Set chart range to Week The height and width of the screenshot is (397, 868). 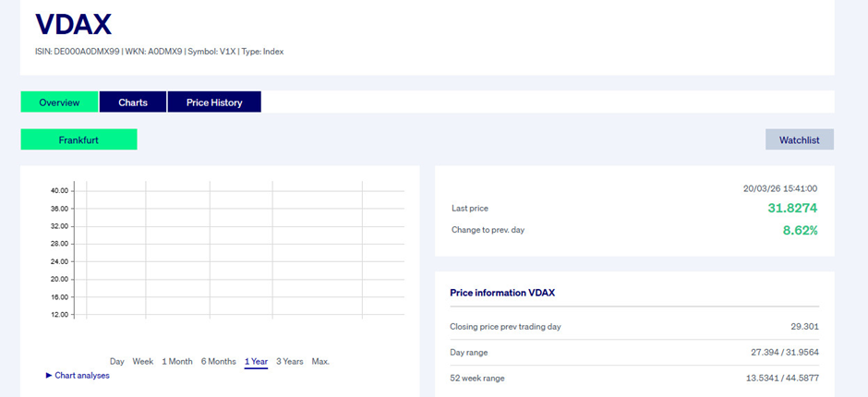[x=143, y=361]
